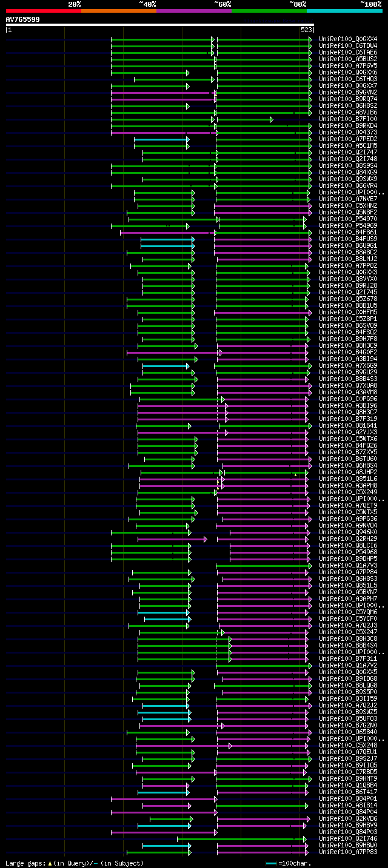Open hit UniRef100_Q6H8S2
The width and height of the screenshot is (388, 868).
tap(348, 105)
